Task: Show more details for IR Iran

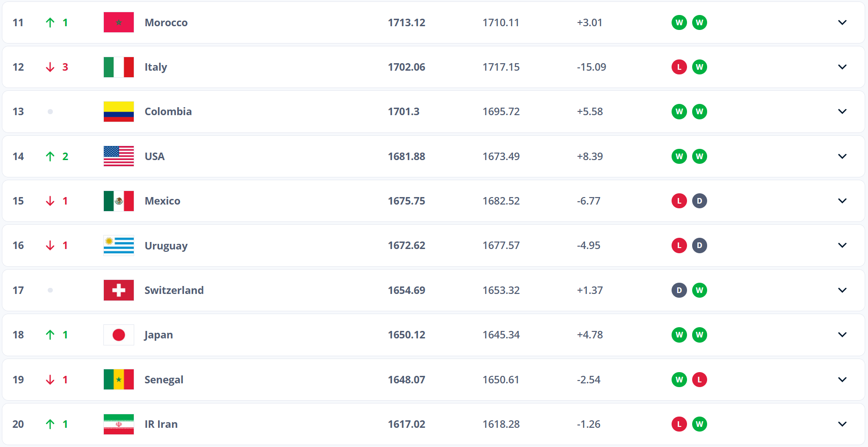Action: click(842, 424)
